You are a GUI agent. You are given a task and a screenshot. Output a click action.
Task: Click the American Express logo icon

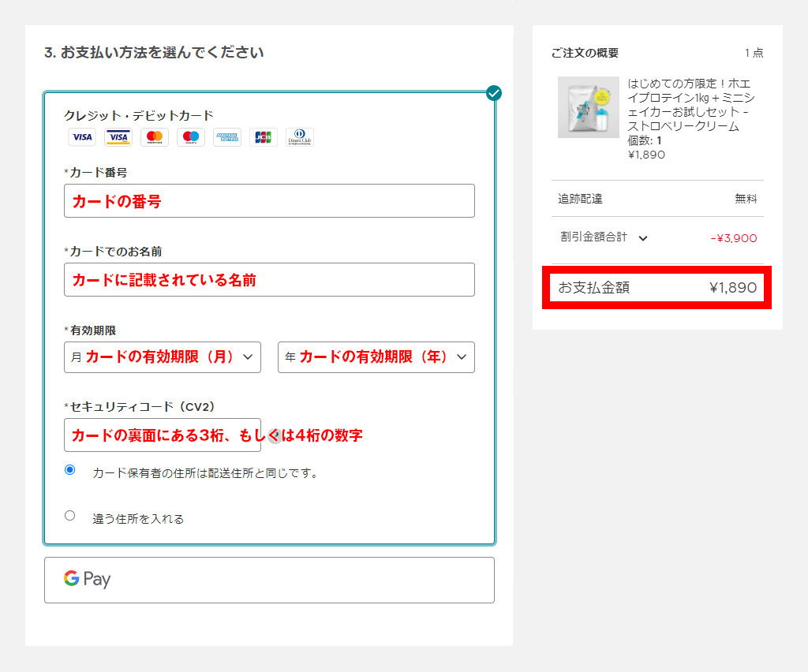[x=227, y=137]
